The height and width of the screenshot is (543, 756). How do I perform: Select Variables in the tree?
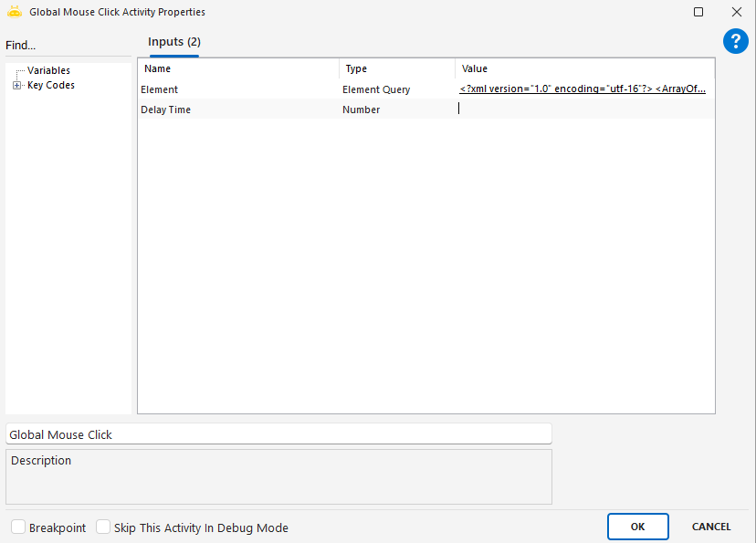point(48,70)
